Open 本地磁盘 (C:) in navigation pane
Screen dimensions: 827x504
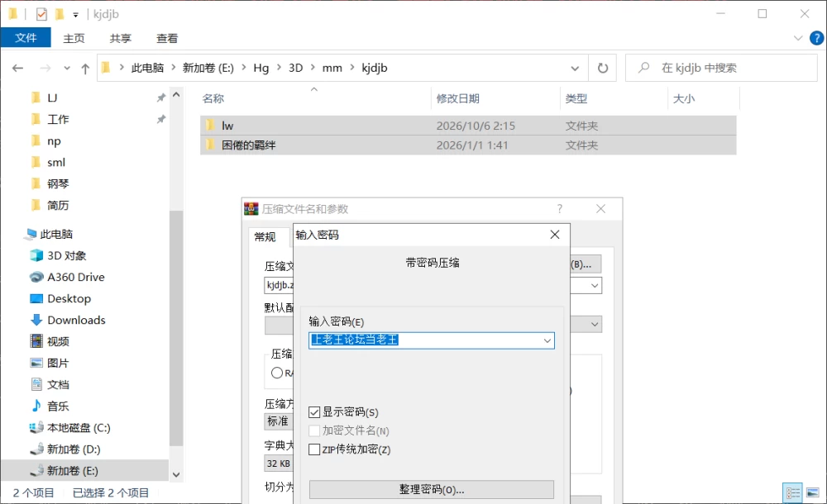(79, 428)
